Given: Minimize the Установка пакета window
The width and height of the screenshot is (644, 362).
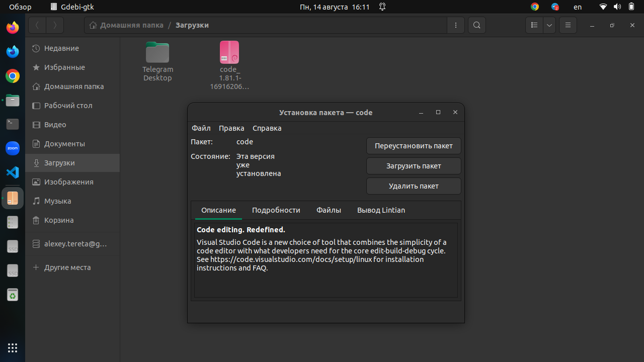Looking at the screenshot, I should (x=421, y=112).
